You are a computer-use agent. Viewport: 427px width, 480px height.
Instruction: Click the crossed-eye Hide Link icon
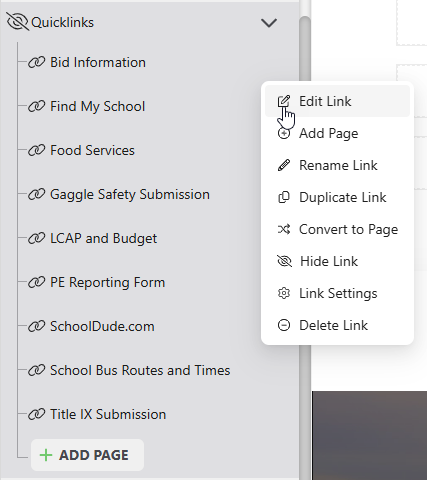pyautogui.click(x=284, y=261)
